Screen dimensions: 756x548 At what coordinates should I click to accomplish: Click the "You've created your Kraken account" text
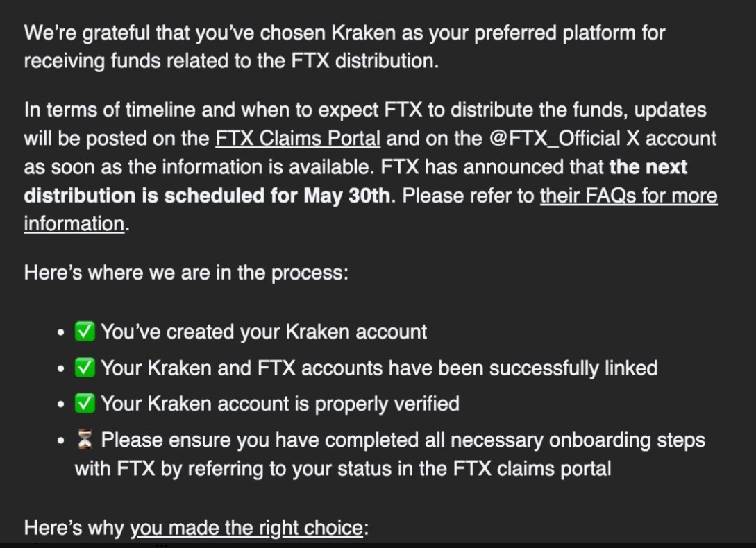[x=264, y=332]
